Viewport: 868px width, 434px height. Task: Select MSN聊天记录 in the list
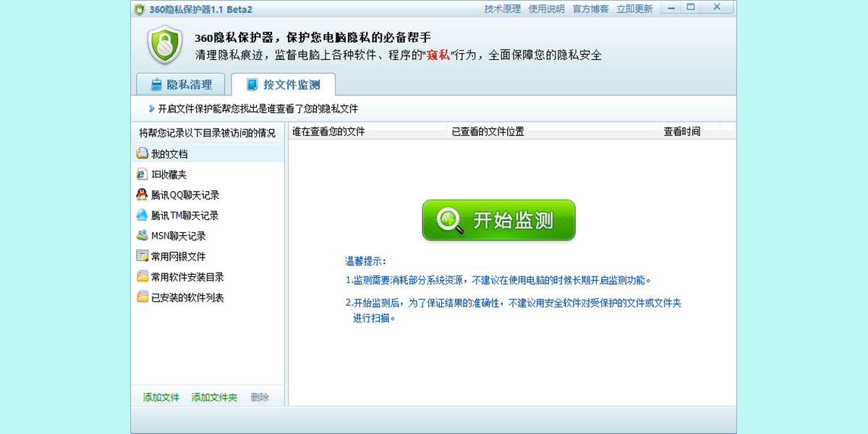(x=208, y=236)
